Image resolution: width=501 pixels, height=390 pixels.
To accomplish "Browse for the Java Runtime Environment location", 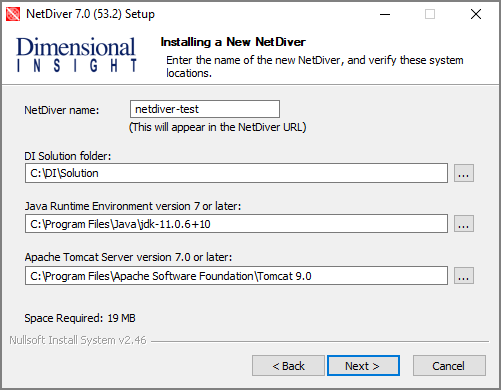I will point(464,224).
